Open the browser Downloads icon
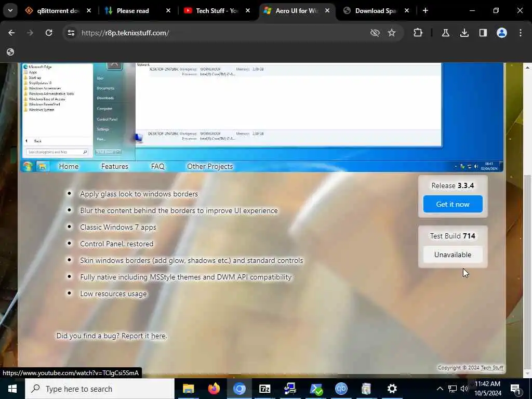 (464, 33)
